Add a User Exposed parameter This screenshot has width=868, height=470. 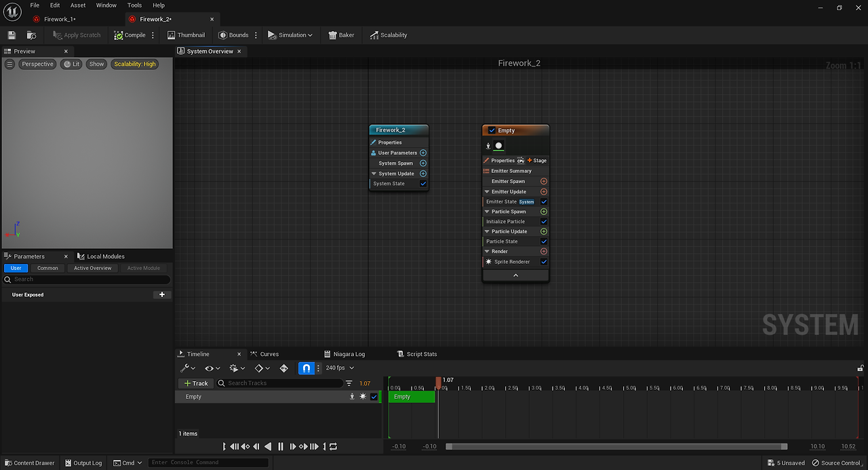point(161,294)
